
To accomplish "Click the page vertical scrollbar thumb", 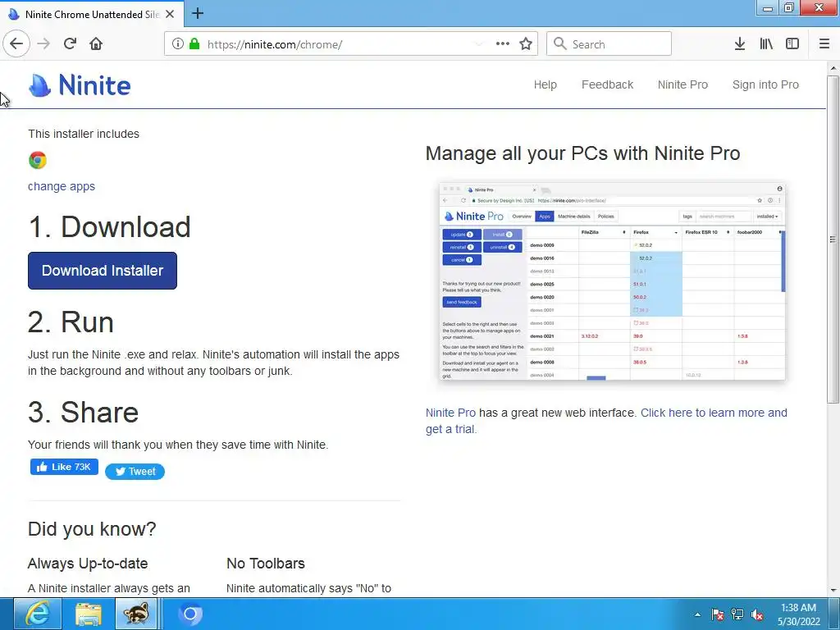I will [x=833, y=240].
